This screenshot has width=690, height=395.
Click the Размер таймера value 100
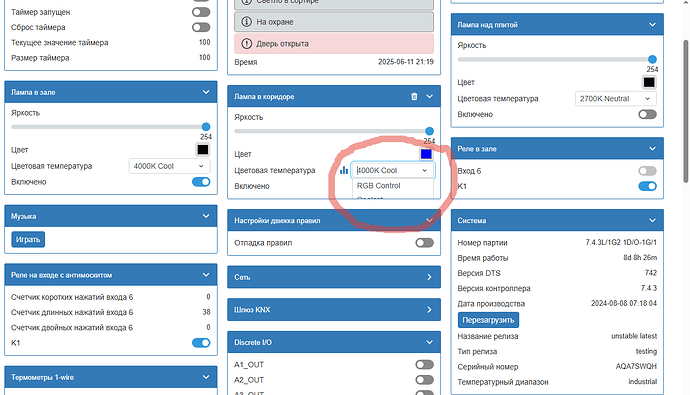click(x=205, y=57)
